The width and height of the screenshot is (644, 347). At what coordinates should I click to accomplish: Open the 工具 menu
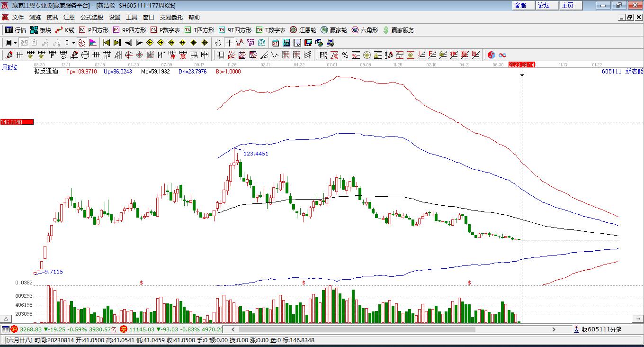point(132,18)
